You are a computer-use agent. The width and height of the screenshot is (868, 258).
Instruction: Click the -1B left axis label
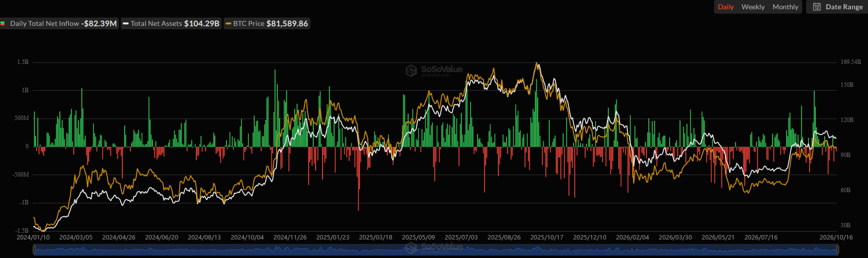click(24, 203)
